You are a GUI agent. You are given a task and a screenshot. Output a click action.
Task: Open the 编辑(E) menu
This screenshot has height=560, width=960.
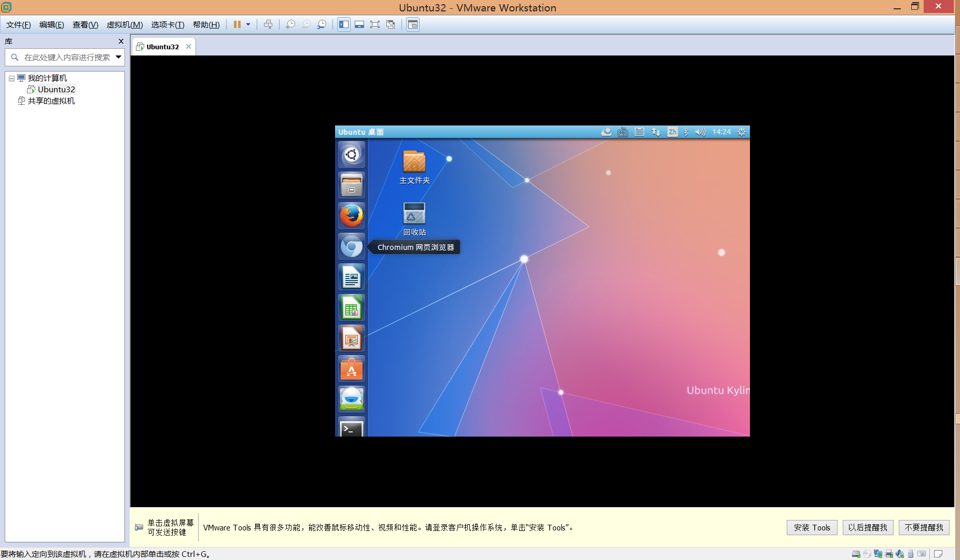pos(52,25)
